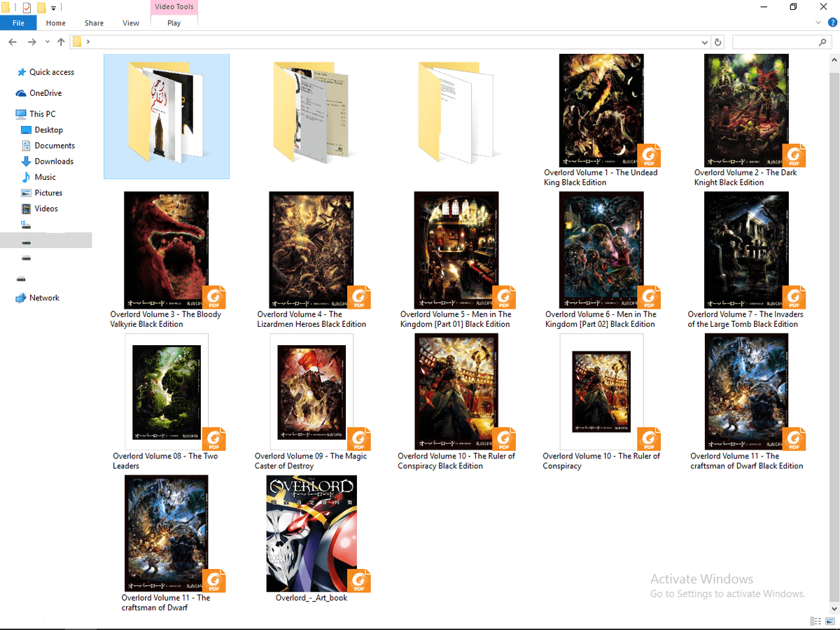
Task: Select Overlord Volume 3 - The Bloody Valkyrie thumbnail
Action: pos(166,251)
